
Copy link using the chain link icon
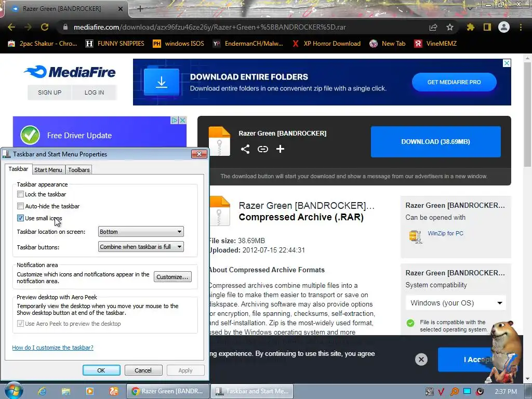click(262, 149)
